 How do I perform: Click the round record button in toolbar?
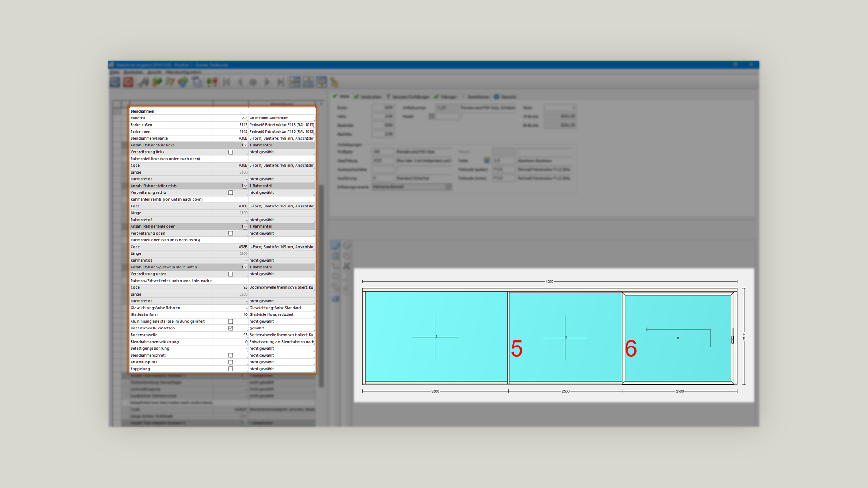(253, 82)
